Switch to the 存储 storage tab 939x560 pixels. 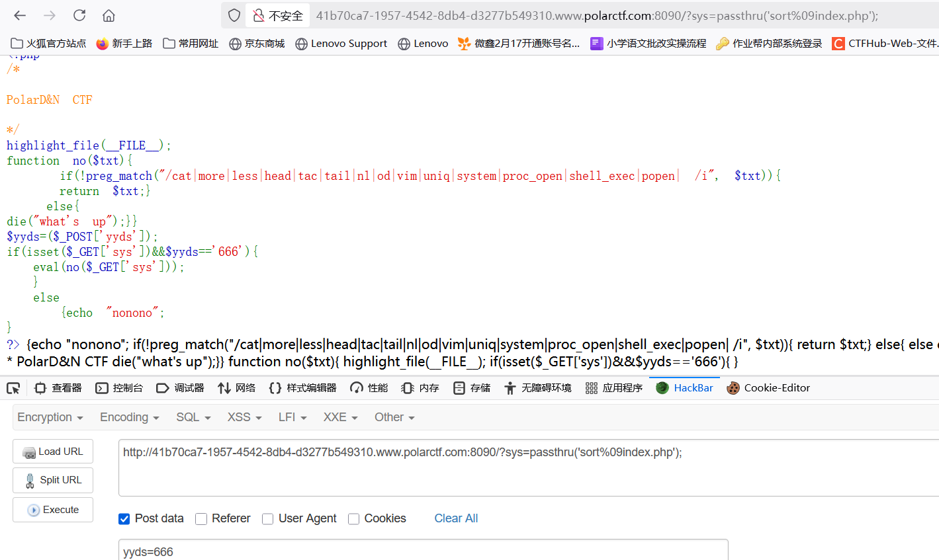pos(472,388)
